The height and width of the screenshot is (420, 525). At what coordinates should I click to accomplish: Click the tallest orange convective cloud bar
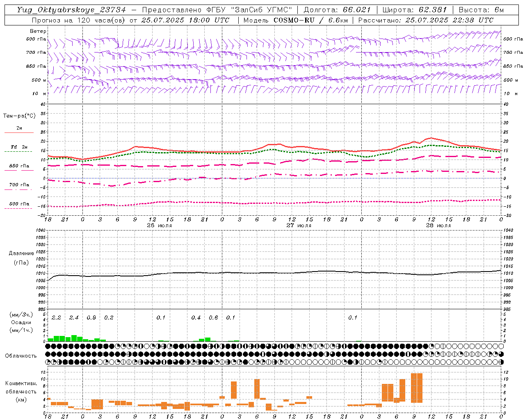pos(417,388)
